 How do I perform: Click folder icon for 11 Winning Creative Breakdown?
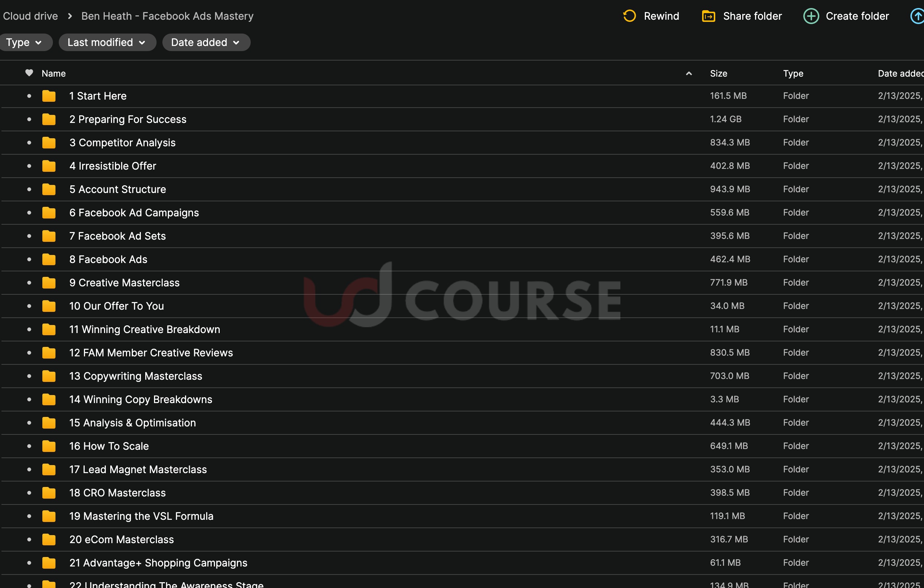click(49, 329)
